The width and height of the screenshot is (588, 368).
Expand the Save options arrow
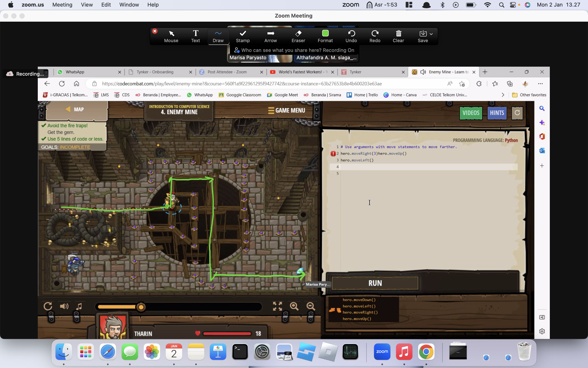coord(431,34)
